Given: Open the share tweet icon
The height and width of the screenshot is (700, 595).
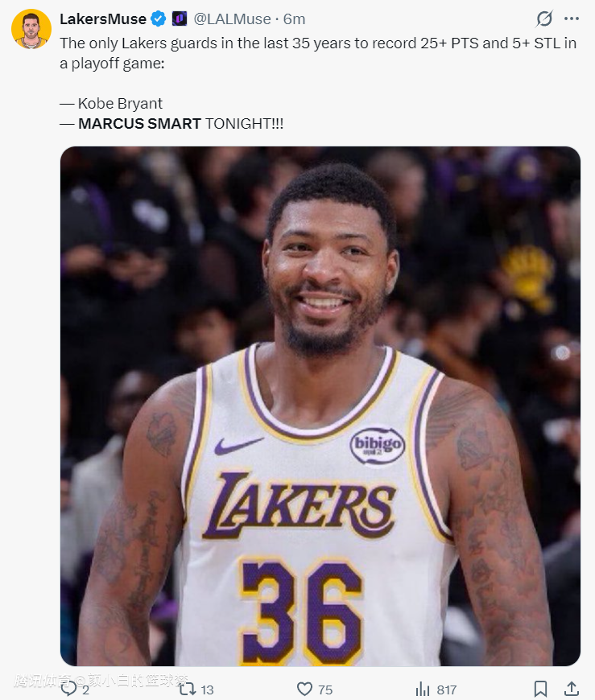Looking at the screenshot, I should click(572, 689).
